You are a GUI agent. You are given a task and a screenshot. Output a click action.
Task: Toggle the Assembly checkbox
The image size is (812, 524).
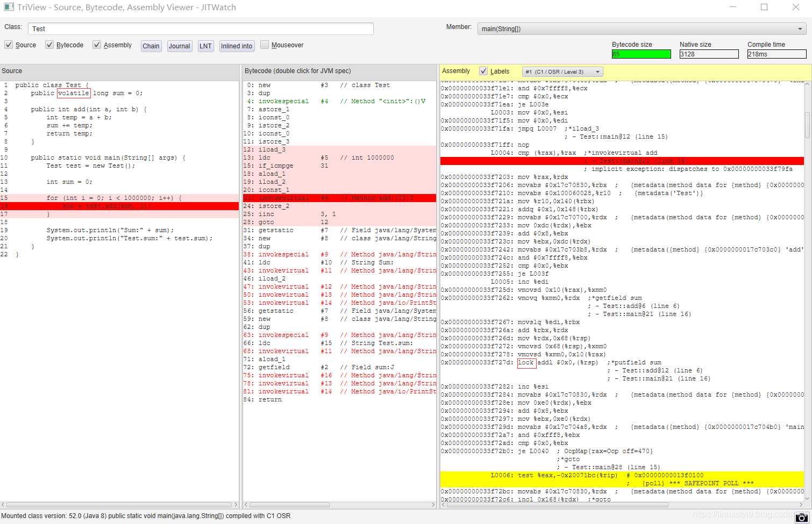[97, 45]
